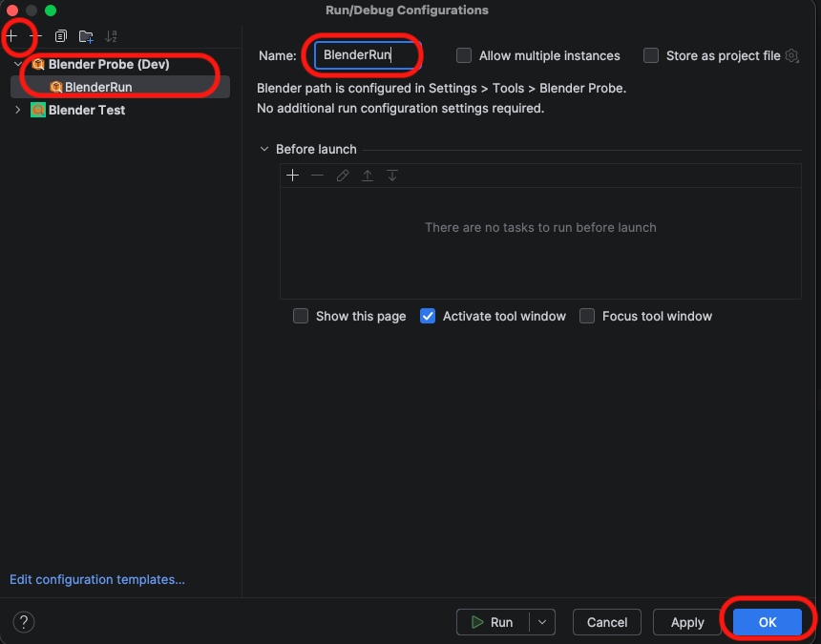This screenshot has width=821, height=644.
Task: Collapse the Before launch section
Action: (263, 149)
